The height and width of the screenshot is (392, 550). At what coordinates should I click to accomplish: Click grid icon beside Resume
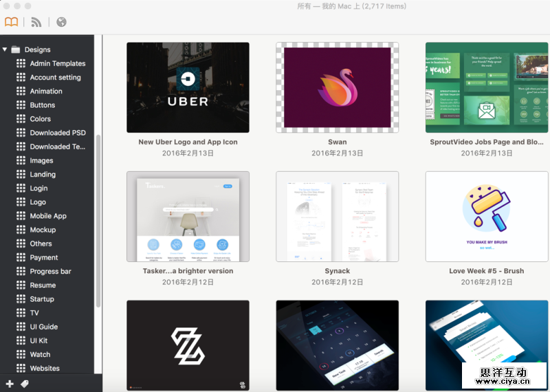(x=21, y=285)
